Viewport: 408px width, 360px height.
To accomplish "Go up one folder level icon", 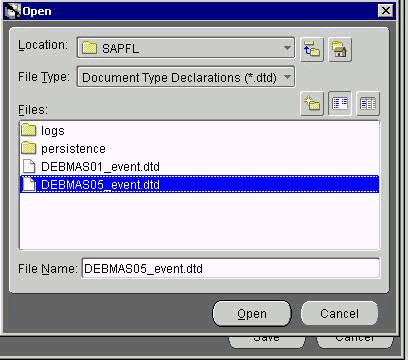I will point(312,50).
